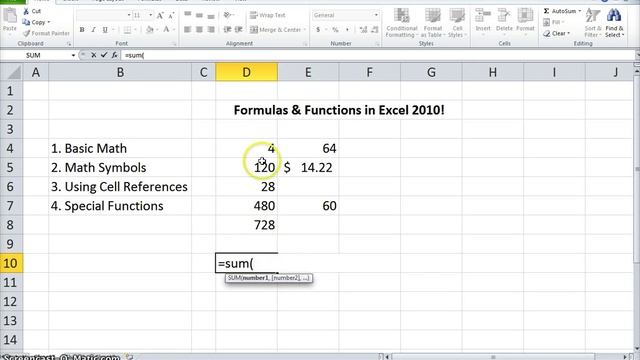The height and width of the screenshot is (360, 640).
Task: Toggle Align Text Right
Action: click(211, 29)
